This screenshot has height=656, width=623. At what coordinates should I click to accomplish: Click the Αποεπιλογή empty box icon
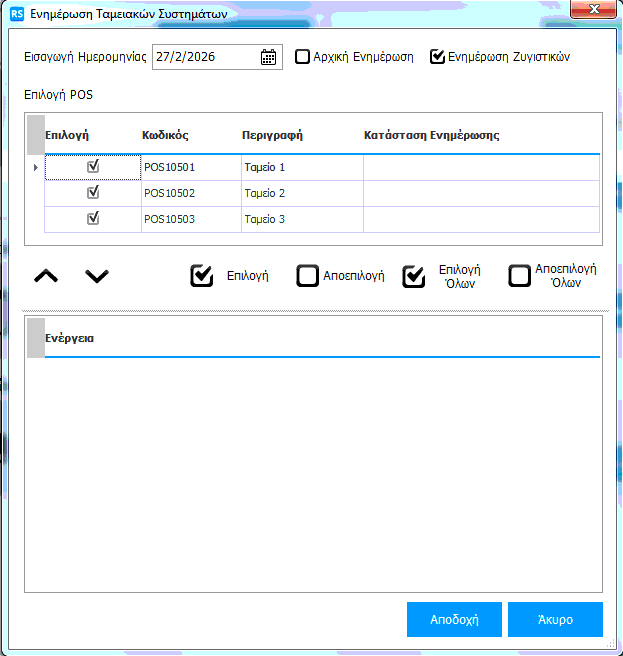[x=308, y=276]
